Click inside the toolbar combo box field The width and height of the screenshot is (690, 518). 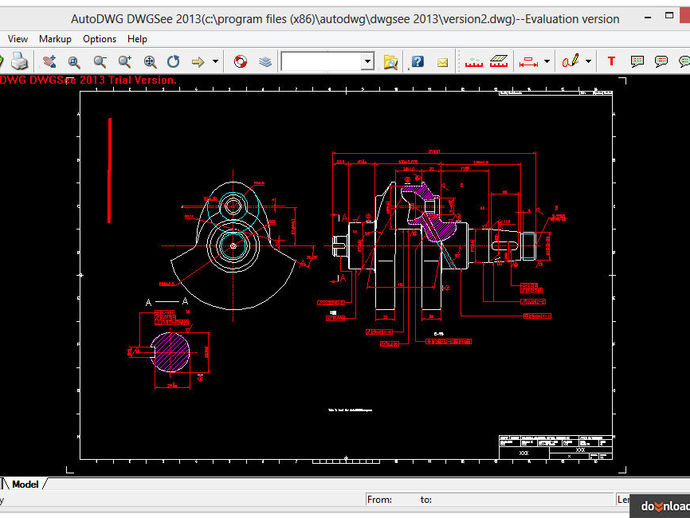[321, 62]
